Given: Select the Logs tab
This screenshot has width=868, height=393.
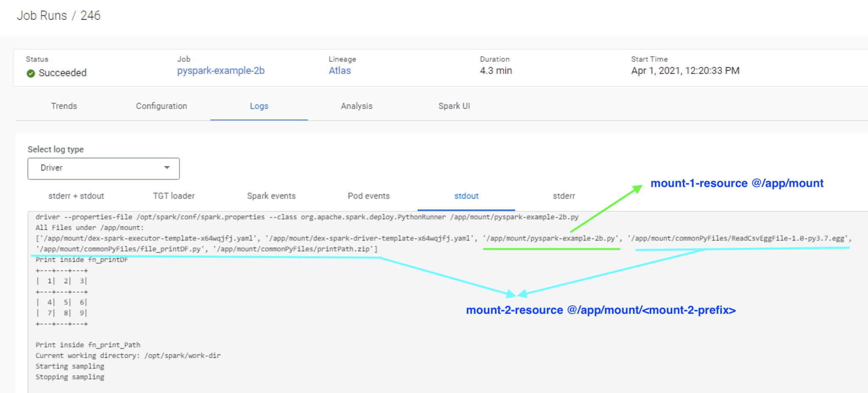Looking at the screenshot, I should point(259,106).
